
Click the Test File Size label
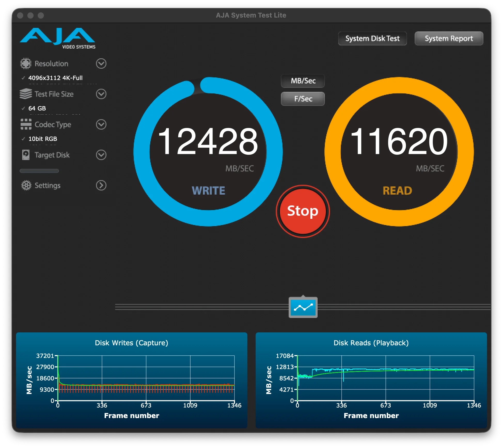coord(54,94)
